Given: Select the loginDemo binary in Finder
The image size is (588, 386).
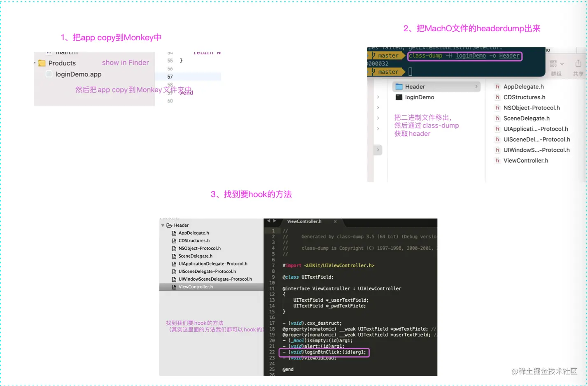Looking at the screenshot, I should pos(415,97).
